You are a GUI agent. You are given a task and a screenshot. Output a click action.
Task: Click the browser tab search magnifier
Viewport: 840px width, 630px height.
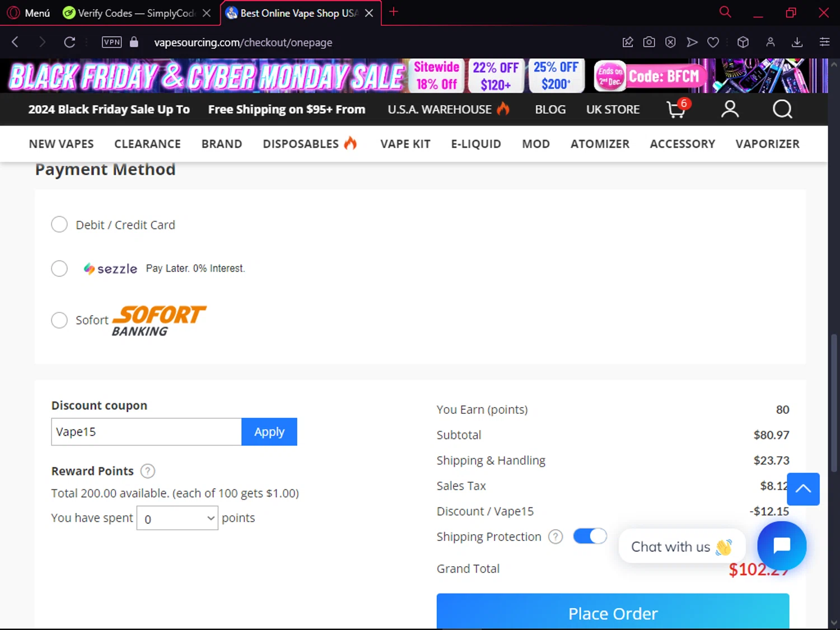coord(725,12)
